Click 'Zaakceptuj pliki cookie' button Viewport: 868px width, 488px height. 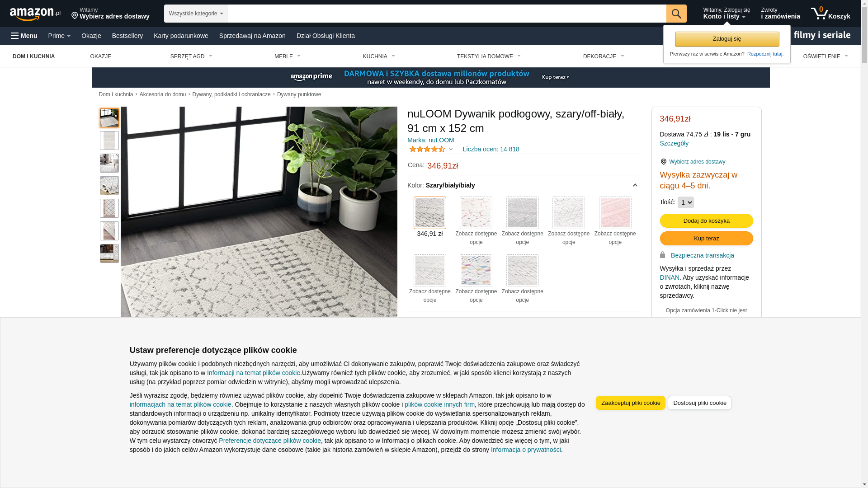630,403
